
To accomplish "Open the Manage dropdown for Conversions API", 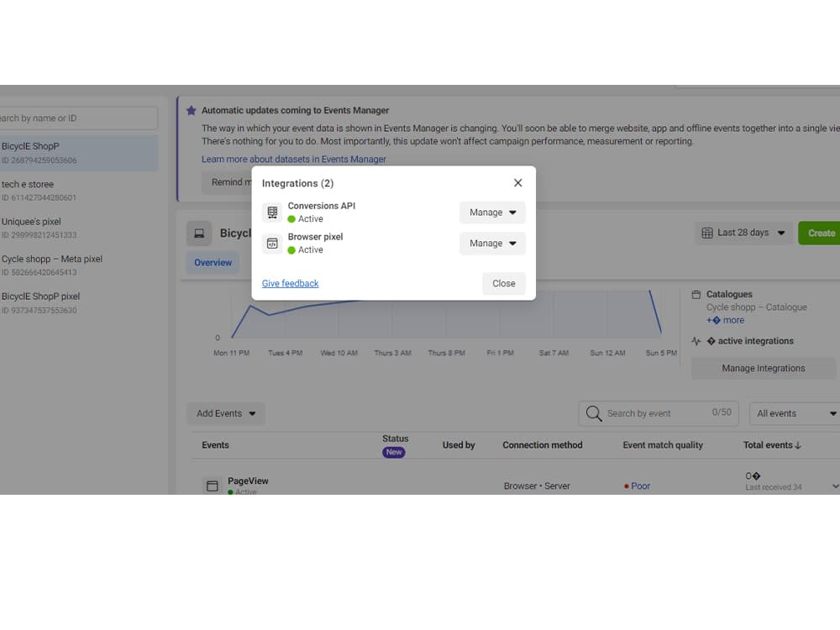I will coord(492,212).
